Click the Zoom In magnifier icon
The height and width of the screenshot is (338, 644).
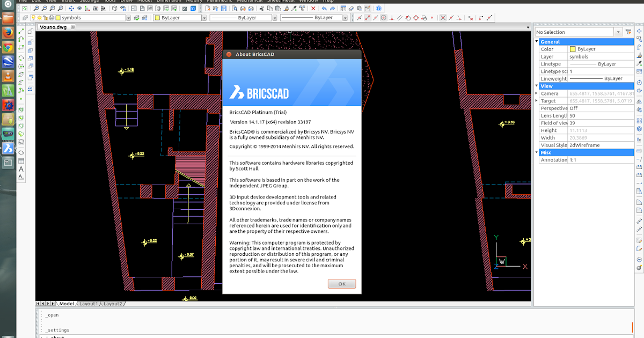point(36,9)
